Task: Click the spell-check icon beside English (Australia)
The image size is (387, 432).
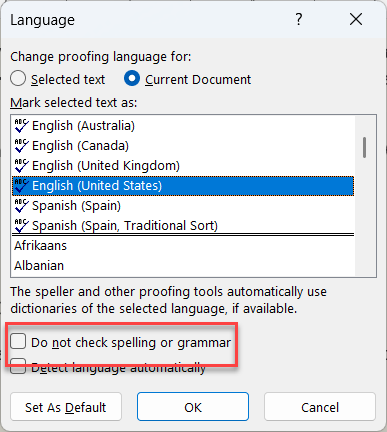Action: (x=21, y=126)
